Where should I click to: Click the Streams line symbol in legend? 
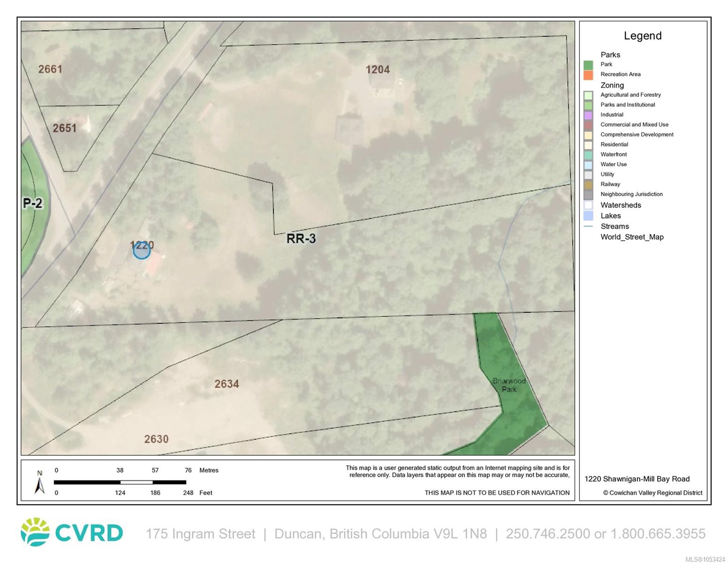coord(588,226)
